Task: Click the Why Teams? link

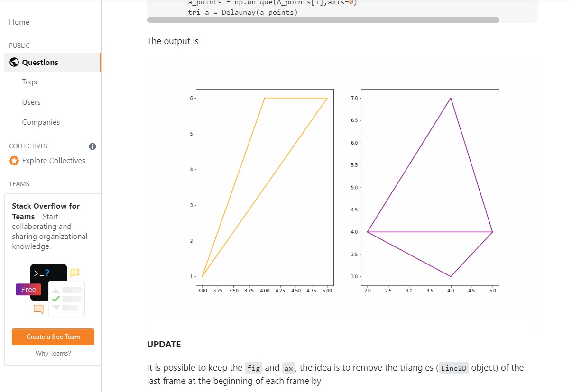Action: (53, 353)
